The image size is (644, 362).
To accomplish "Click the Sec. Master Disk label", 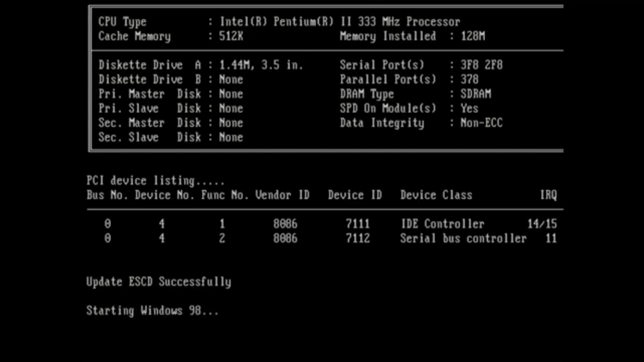I will tap(150, 123).
